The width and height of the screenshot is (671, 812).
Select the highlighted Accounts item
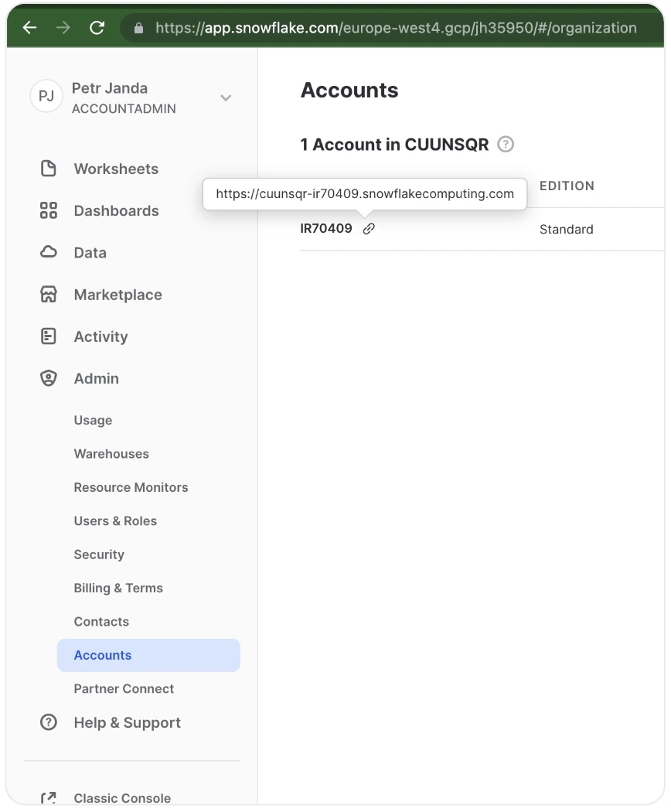[148, 655]
